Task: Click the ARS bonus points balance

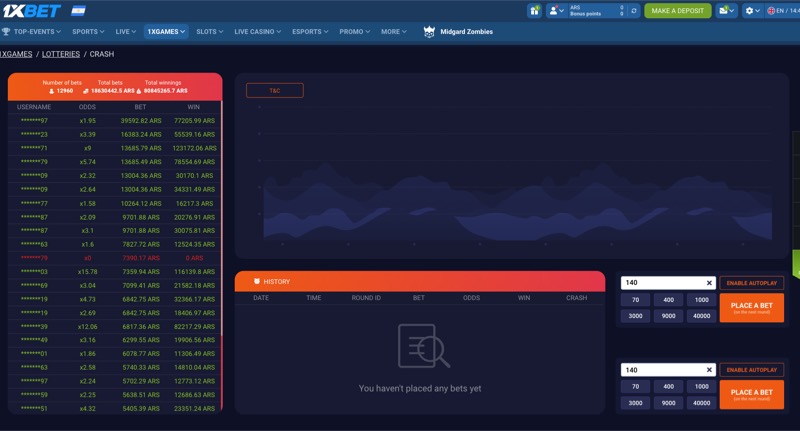Action: 596,11
